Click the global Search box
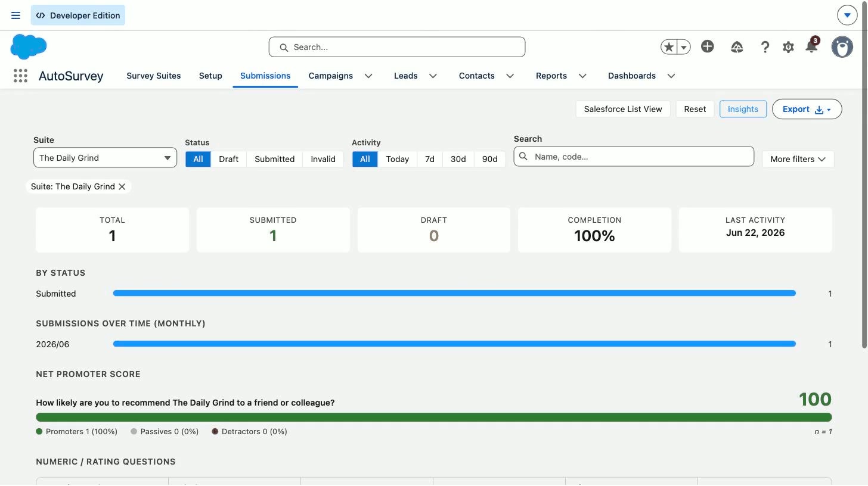868x486 pixels. (x=397, y=47)
